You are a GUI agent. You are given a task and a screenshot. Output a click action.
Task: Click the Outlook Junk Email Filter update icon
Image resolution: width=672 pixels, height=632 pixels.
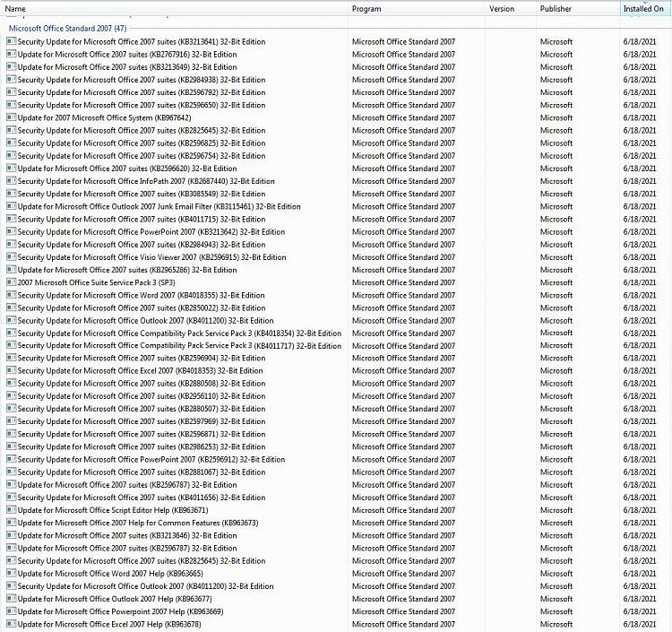pos(11,206)
